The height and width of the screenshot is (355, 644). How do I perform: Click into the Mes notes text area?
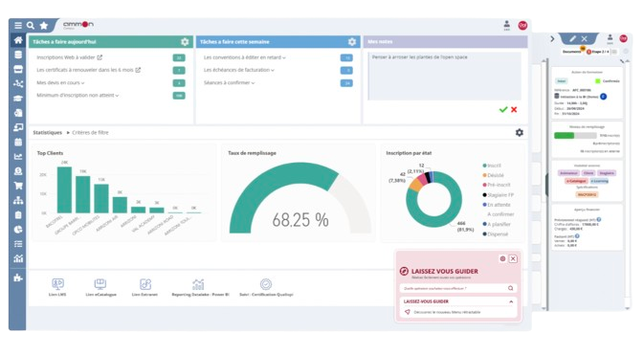pos(444,76)
